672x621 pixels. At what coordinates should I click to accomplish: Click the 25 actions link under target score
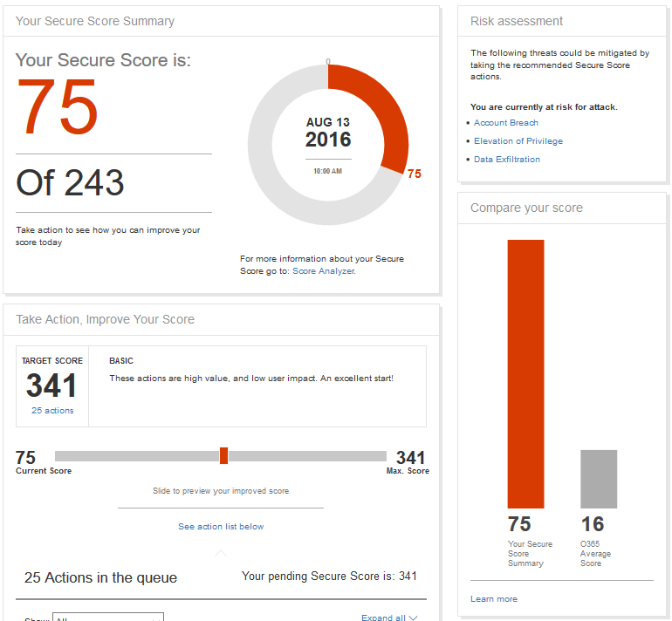click(x=52, y=411)
